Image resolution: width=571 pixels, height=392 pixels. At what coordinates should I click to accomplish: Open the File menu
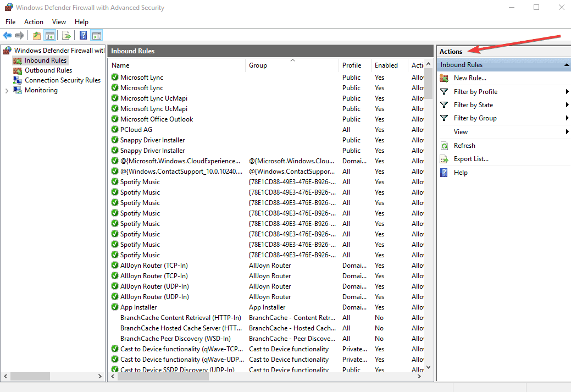10,22
